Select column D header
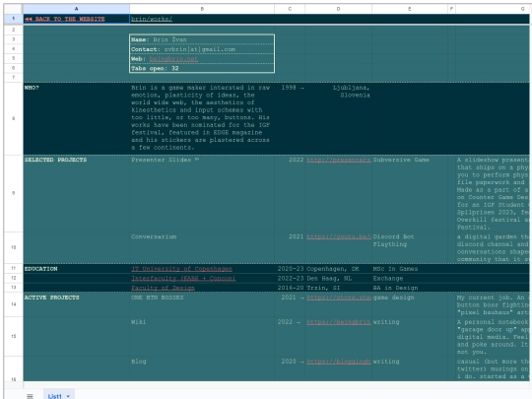Image resolution: width=532 pixels, height=399 pixels. click(x=338, y=9)
